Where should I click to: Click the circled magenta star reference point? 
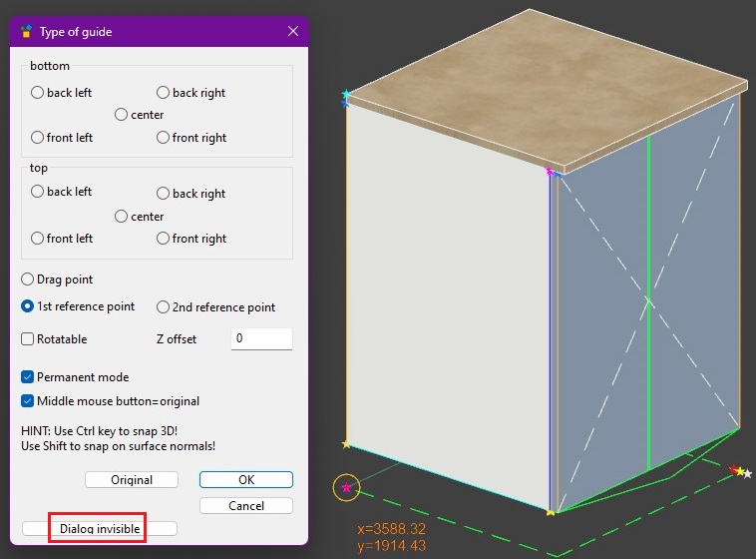pos(346,487)
